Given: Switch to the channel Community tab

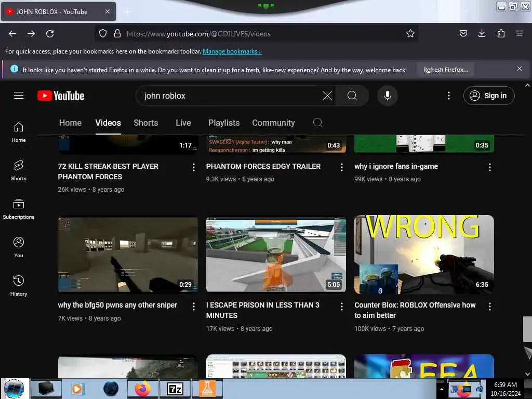Looking at the screenshot, I should point(273,123).
